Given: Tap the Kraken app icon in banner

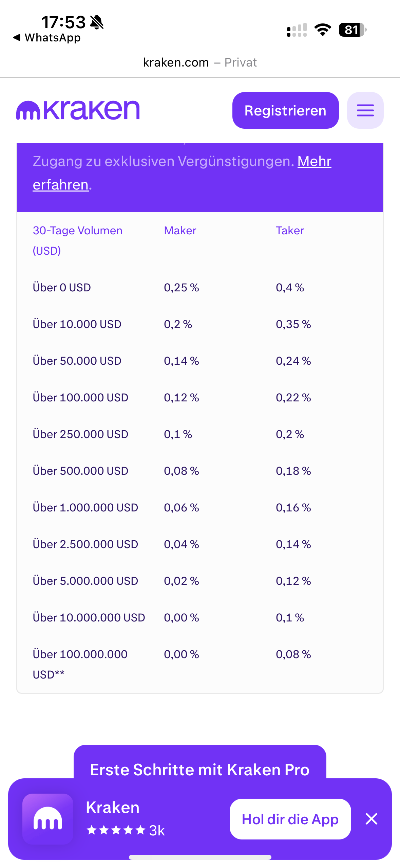Looking at the screenshot, I should 48,819.
